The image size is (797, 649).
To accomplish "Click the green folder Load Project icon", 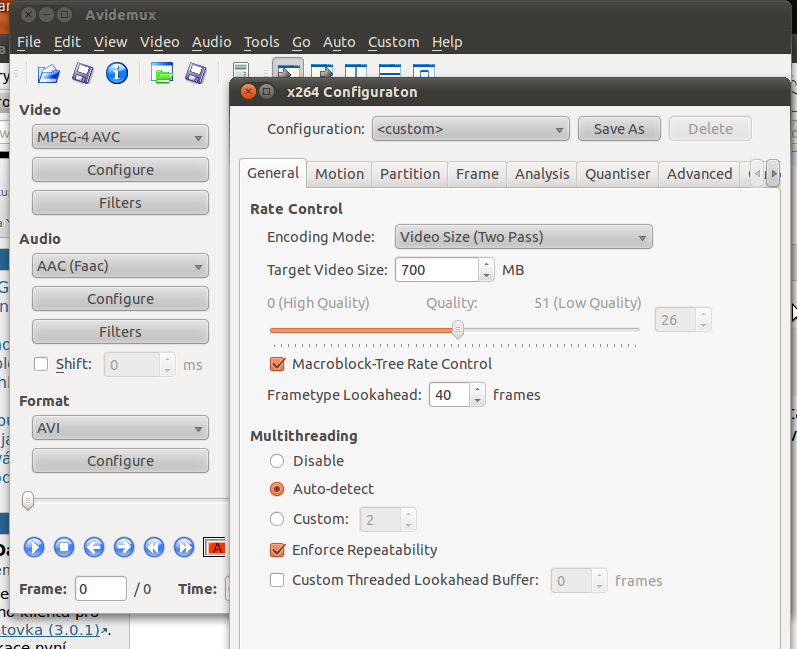I will click(x=162, y=73).
